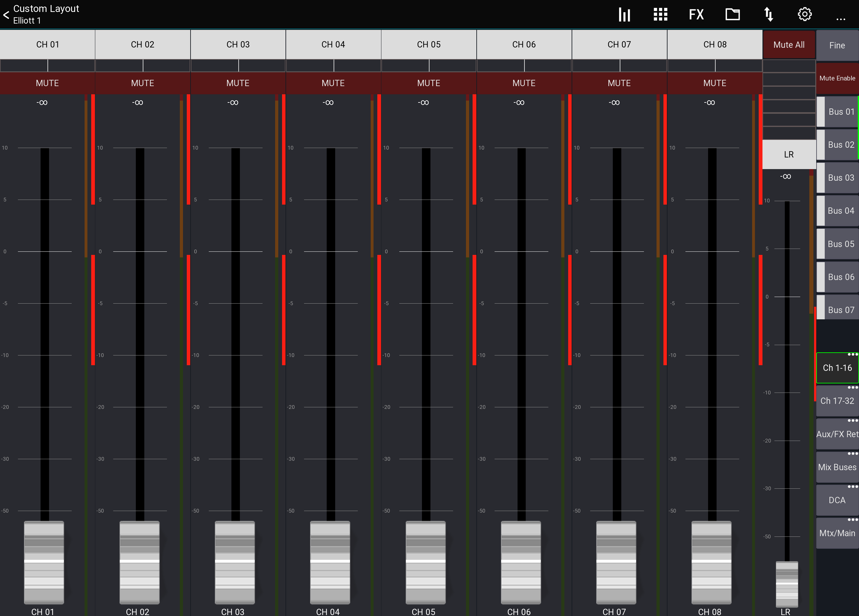Screen dimensions: 859x616
Task: Open the settings gear
Action: tap(805, 14)
